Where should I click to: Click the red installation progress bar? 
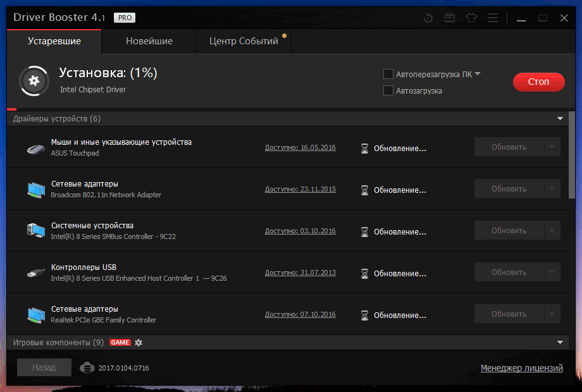(x=11, y=109)
